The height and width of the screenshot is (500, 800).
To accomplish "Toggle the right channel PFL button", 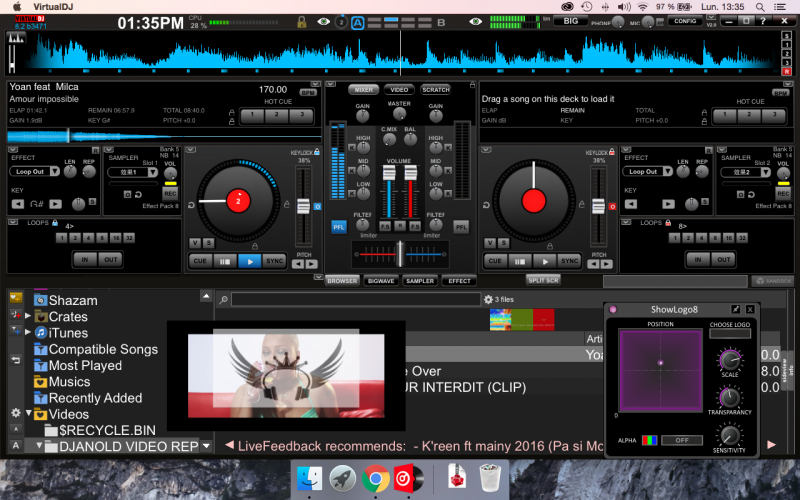I will (461, 227).
